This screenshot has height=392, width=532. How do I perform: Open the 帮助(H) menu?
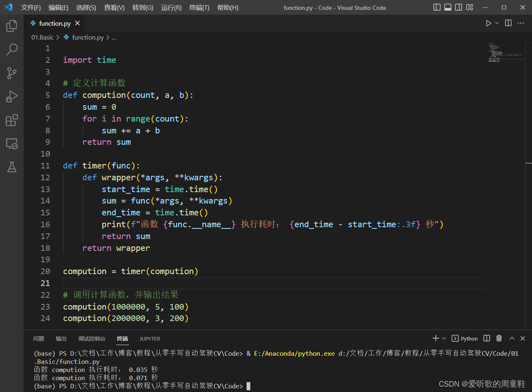[228, 8]
